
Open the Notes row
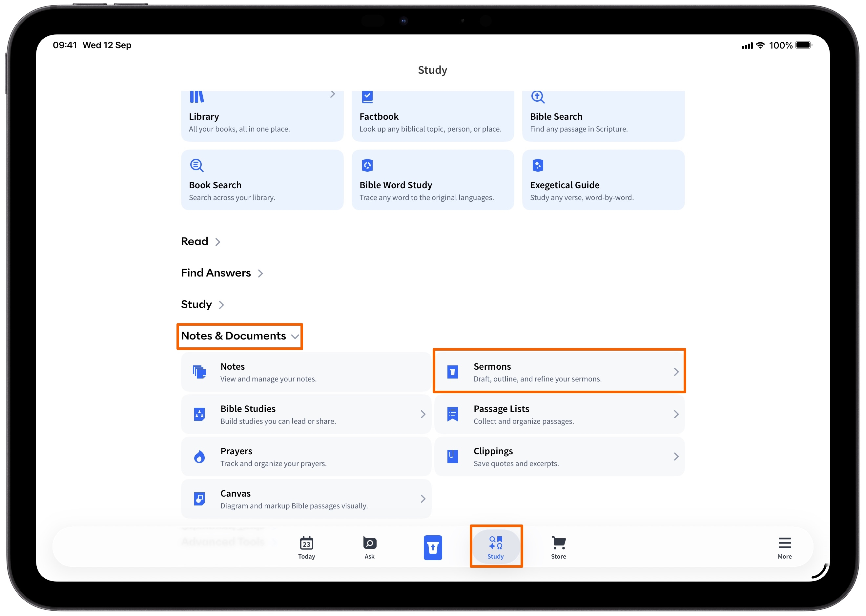306,372
